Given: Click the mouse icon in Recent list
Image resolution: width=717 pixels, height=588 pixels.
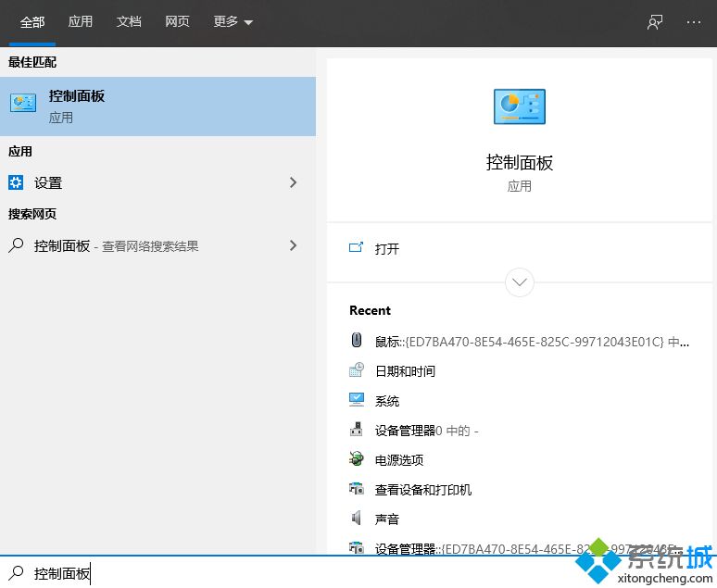Looking at the screenshot, I should coord(357,340).
